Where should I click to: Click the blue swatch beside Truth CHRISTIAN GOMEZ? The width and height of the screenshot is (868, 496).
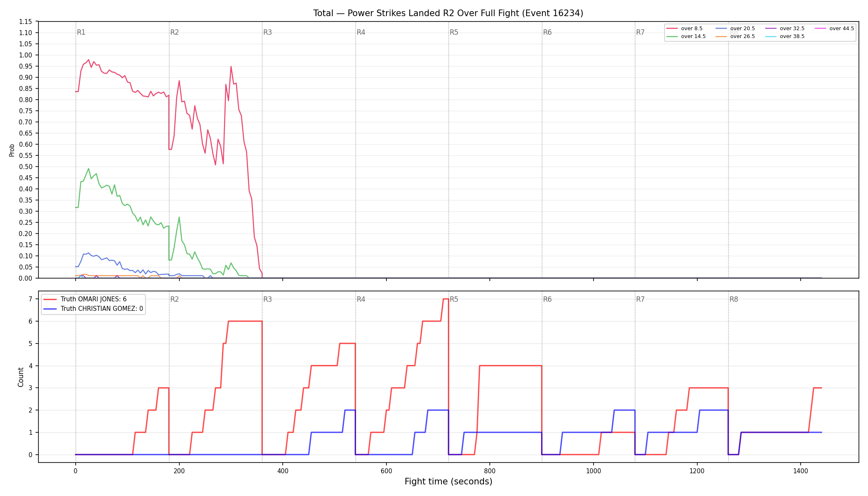click(x=50, y=309)
